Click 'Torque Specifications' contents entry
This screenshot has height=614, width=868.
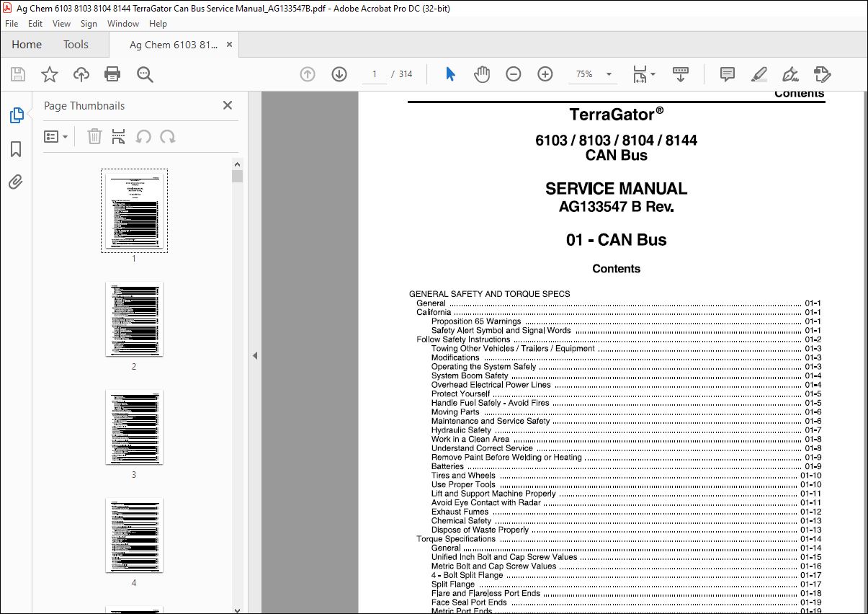click(x=456, y=539)
